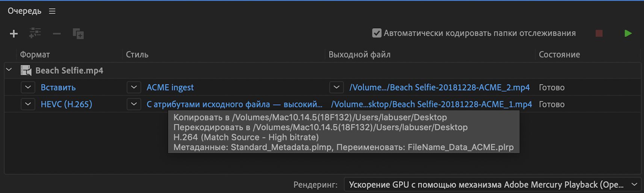The image size is (644, 193).
Task: Collapse the Beach Selfie.mp4 source row
Action: tap(9, 70)
